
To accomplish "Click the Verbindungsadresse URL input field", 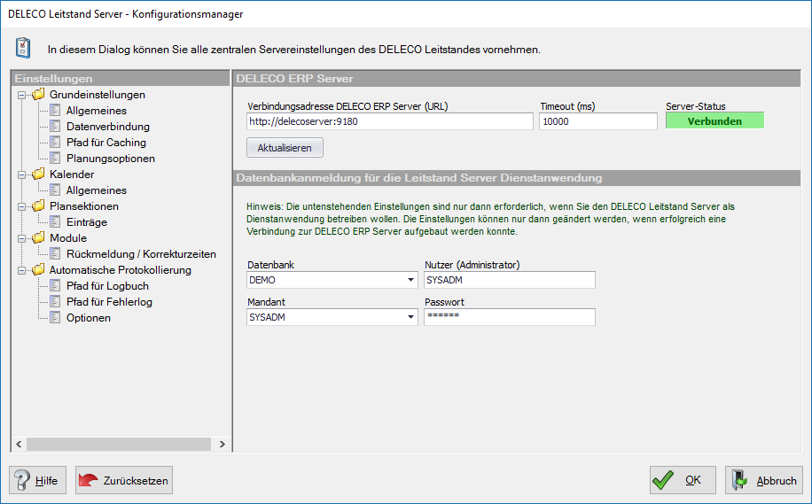I will [390, 121].
